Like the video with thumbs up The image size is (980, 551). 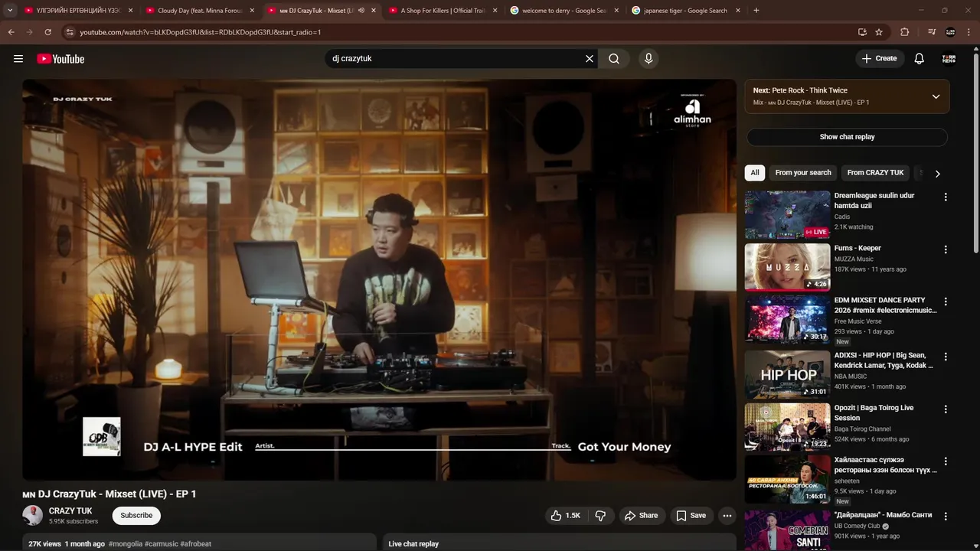pos(565,516)
